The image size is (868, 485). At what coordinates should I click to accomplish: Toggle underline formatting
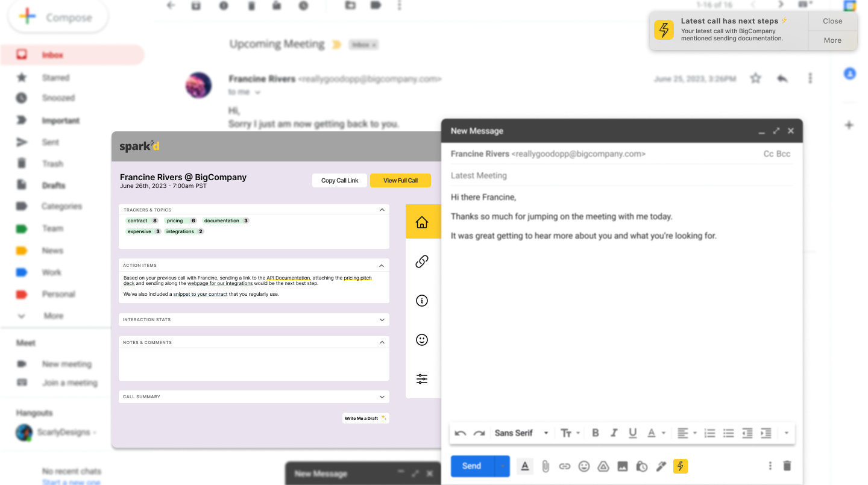[632, 433]
